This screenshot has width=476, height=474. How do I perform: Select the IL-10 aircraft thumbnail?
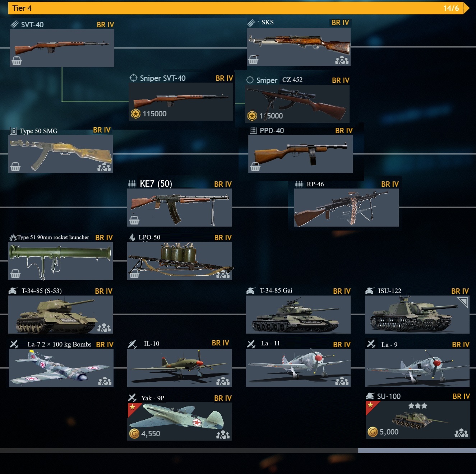[x=179, y=368]
